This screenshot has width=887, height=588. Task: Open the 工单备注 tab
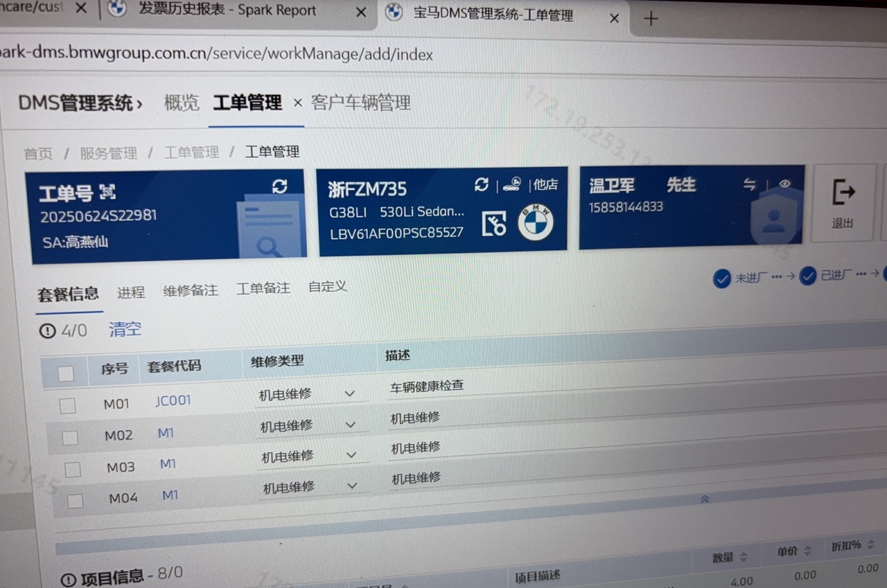pyautogui.click(x=263, y=288)
